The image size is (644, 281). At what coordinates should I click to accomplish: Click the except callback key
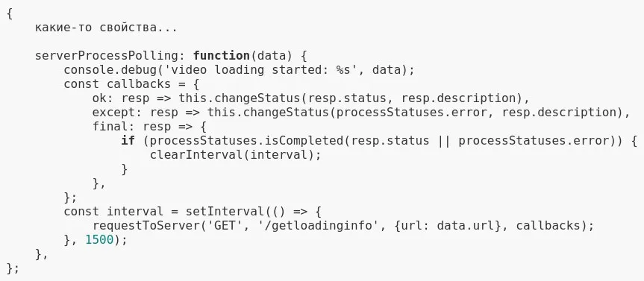tap(113, 113)
